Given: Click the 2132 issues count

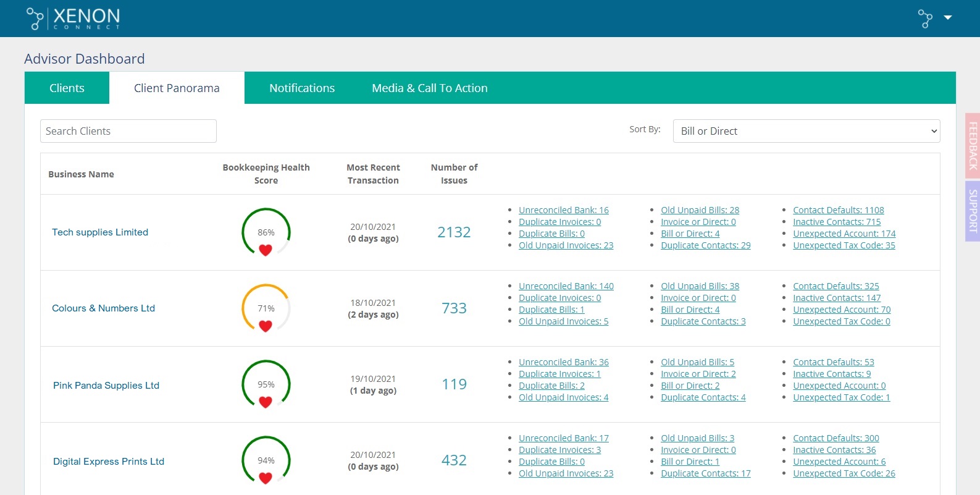Looking at the screenshot, I should click(x=454, y=232).
